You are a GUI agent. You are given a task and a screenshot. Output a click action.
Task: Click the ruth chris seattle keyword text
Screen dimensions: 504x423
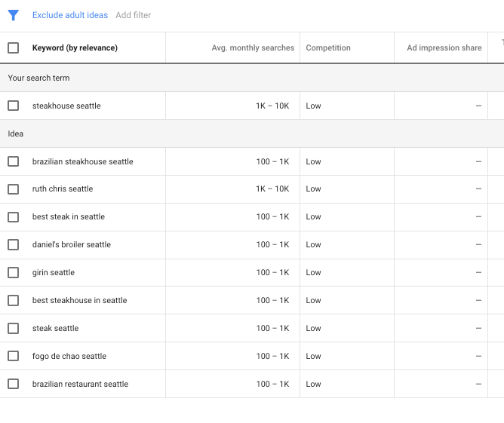pos(63,189)
